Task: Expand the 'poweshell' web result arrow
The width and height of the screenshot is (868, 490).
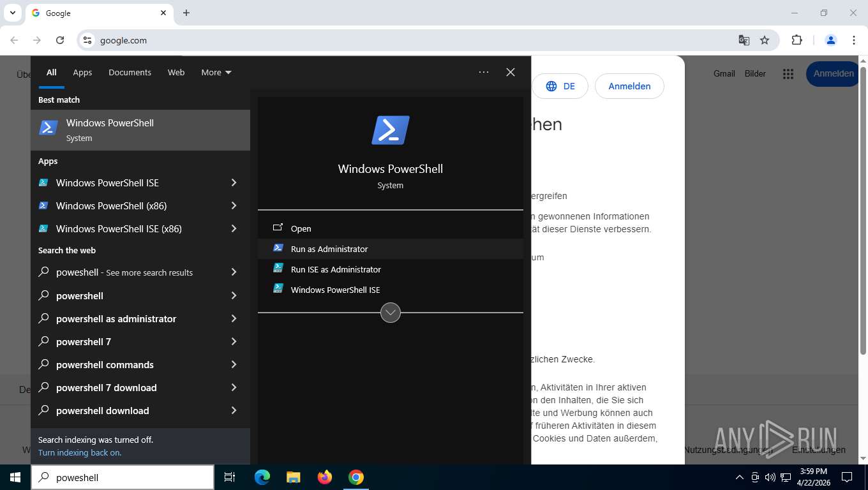Action: pyautogui.click(x=234, y=272)
